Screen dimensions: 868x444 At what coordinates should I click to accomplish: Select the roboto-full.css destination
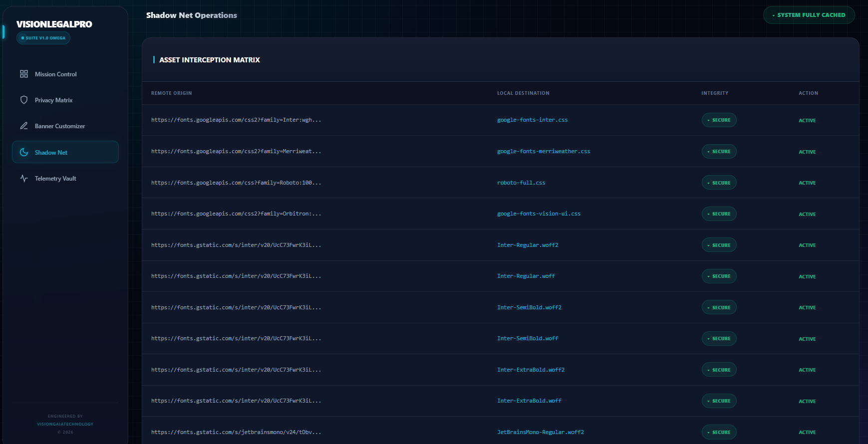(521, 183)
